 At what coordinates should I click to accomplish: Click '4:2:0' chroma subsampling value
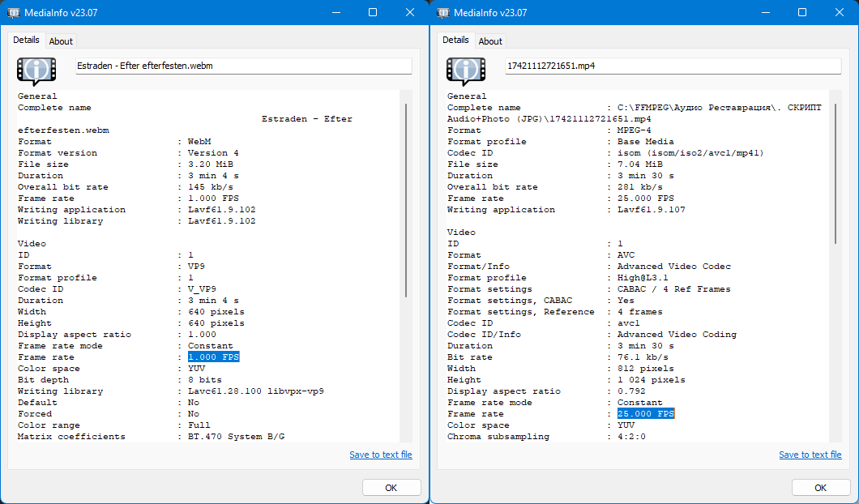point(631,437)
